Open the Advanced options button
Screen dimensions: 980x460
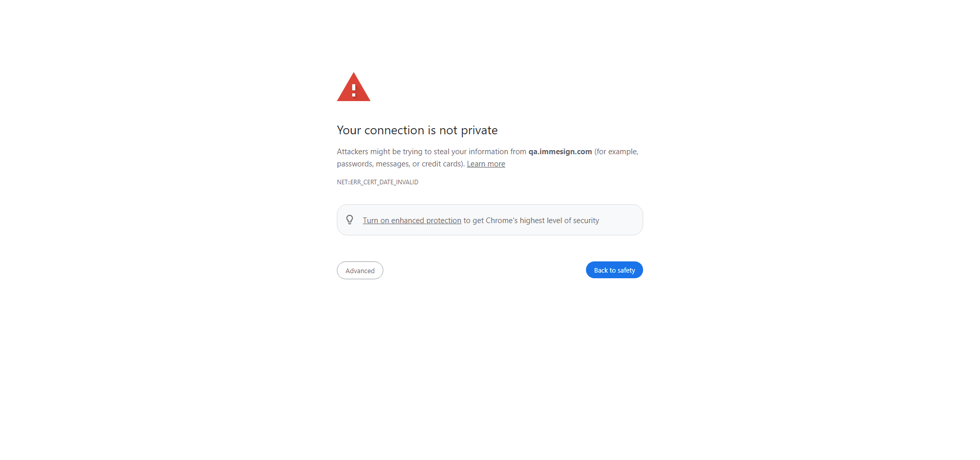pos(360,271)
